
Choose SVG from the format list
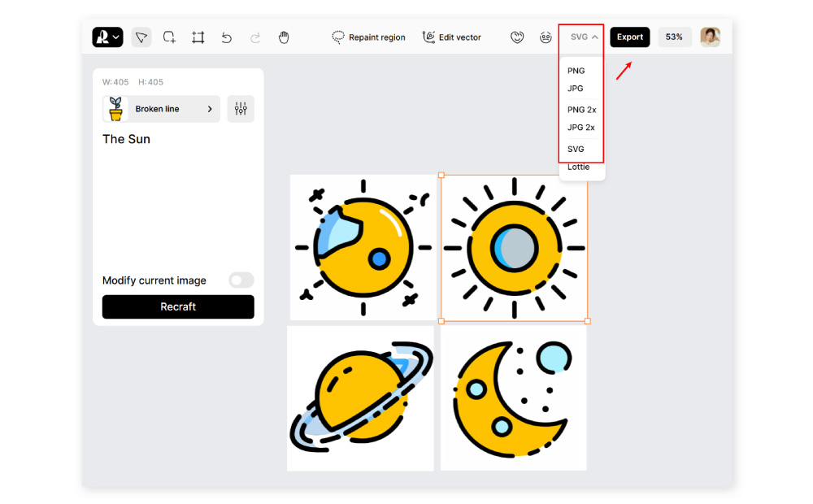[576, 149]
